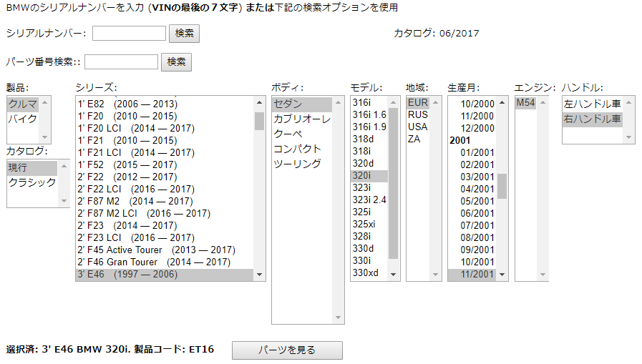Select model 320i
Viewport: 642px width, 364px height.
pos(369,176)
